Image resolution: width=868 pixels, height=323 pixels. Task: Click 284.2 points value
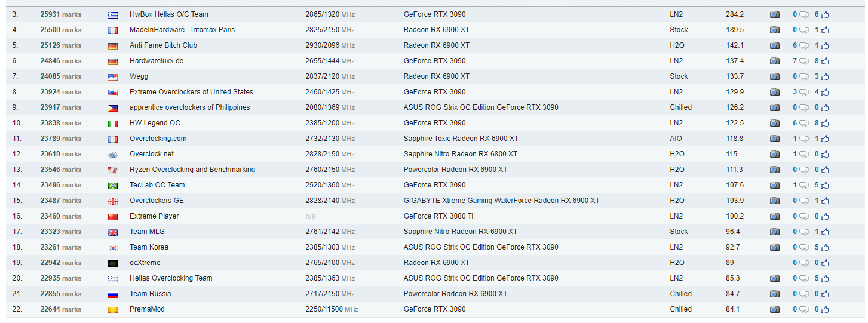pyautogui.click(x=735, y=14)
